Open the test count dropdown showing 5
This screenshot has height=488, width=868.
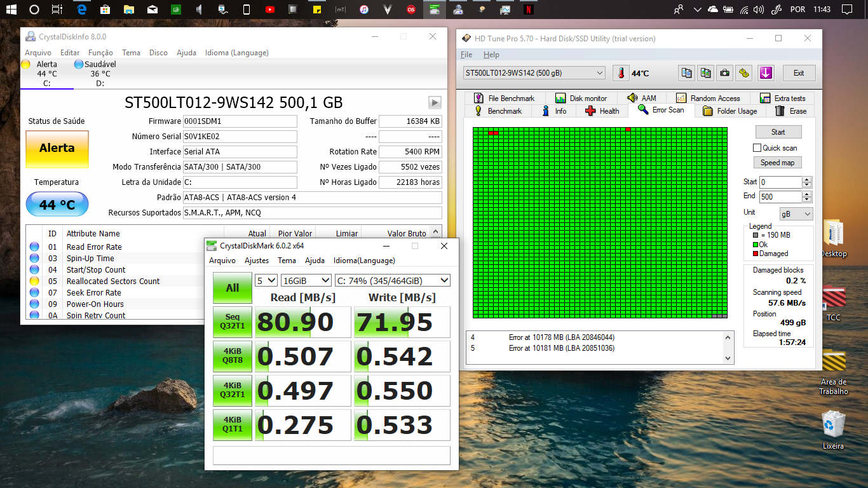tap(266, 280)
